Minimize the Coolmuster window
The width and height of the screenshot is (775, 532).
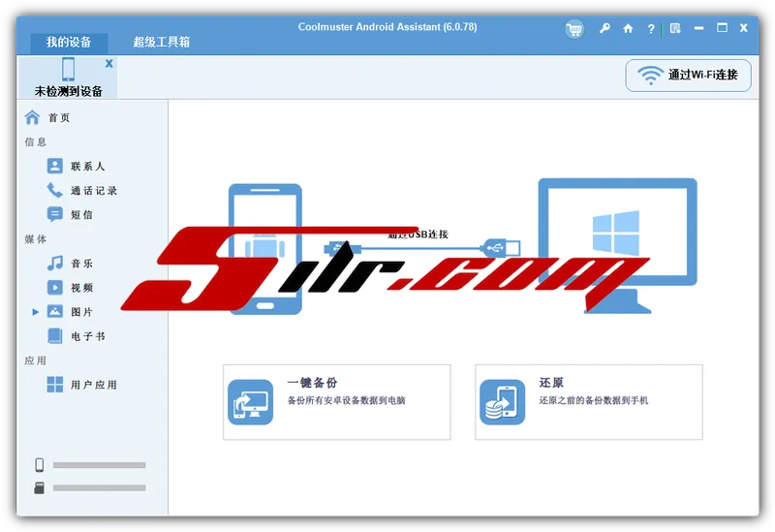pos(698,28)
